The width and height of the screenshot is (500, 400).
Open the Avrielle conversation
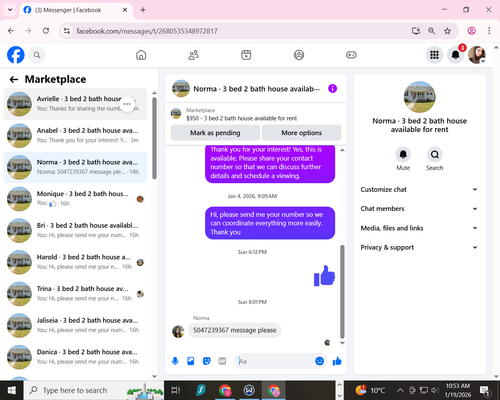[75, 104]
